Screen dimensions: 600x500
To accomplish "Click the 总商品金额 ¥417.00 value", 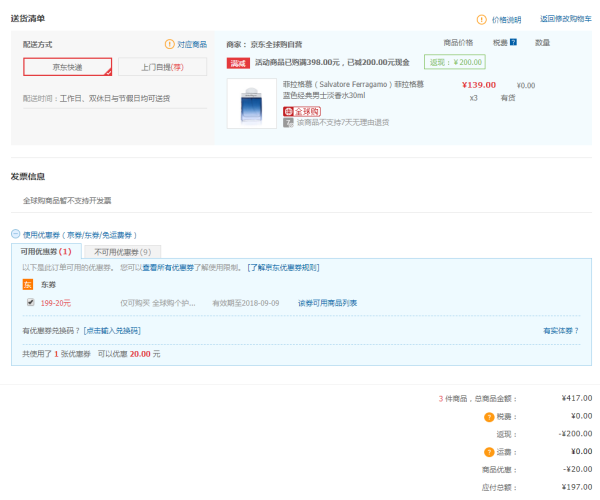I will (577, 398).
